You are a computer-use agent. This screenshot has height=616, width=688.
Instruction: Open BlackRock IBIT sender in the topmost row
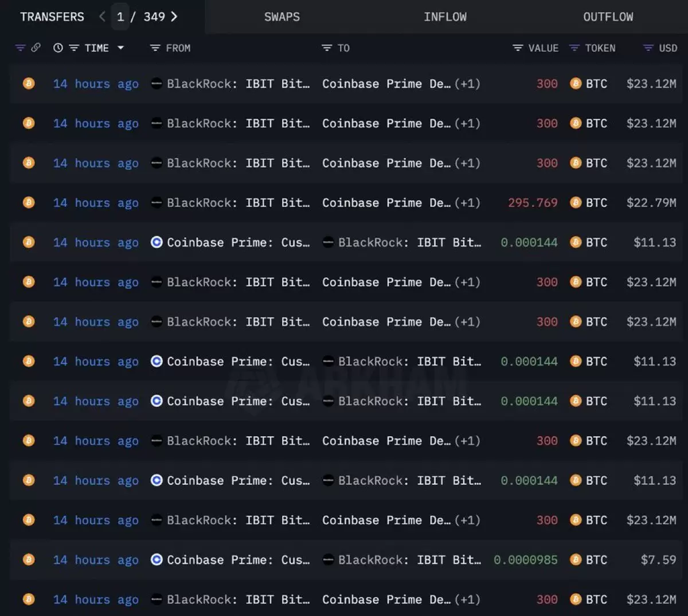tap(238, 84)
